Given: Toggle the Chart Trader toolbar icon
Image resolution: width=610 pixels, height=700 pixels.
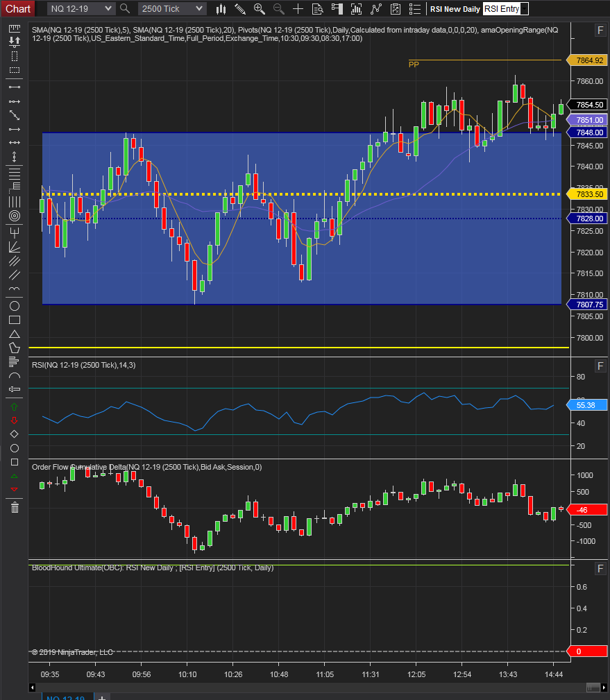Looking at the screenshot, I should 337,9.
